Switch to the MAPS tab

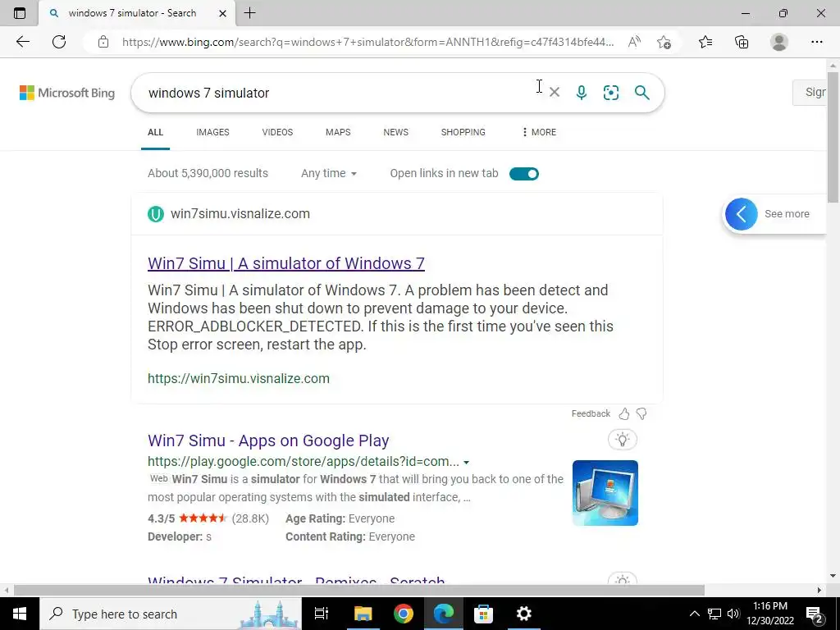[x=338, y=132]
